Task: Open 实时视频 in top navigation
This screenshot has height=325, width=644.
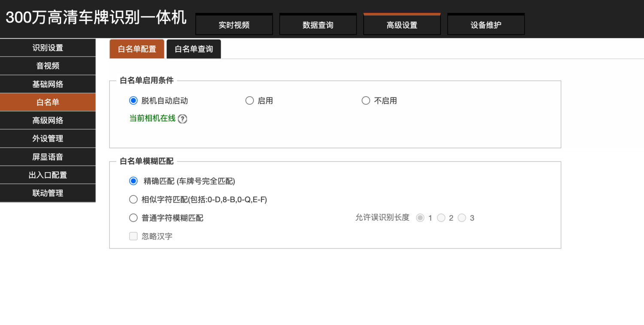Action: click(x=234, y=25)
